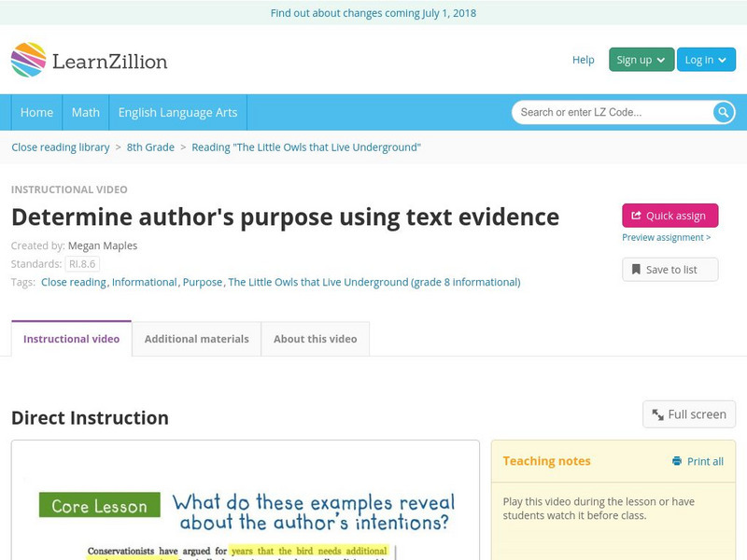
Task: Click the bookmark icon on Save to list
Action: (x=636, y=270)
